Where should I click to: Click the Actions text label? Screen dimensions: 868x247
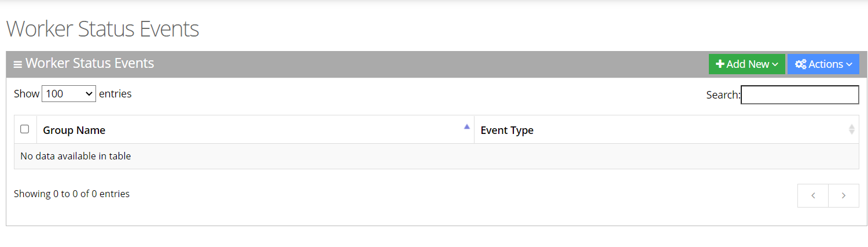(x=826, y=64)
